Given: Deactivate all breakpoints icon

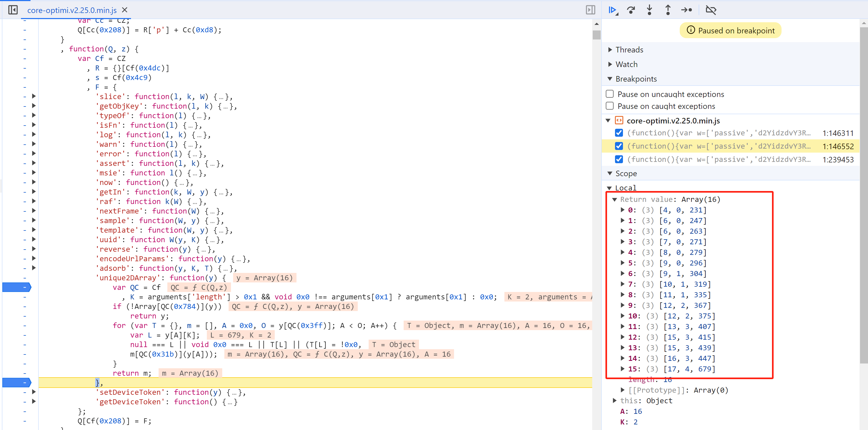Looking at the screenshot, I should click(711, 10).
